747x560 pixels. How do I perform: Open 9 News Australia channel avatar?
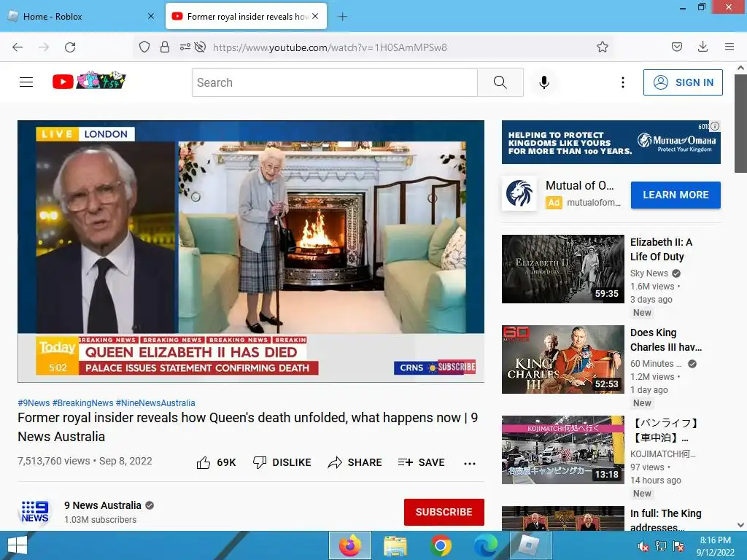click(35, 511)
